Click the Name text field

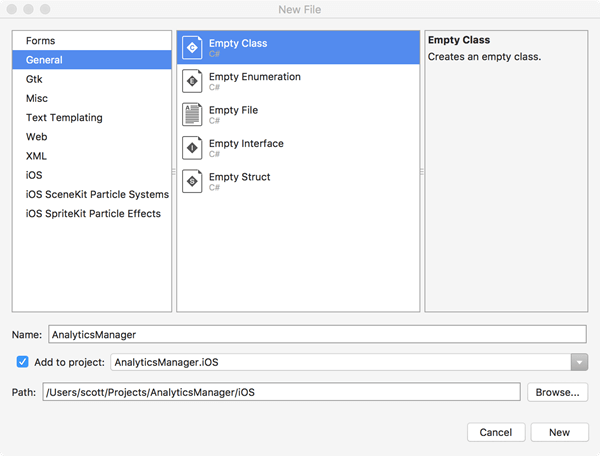tap(316, 335)
